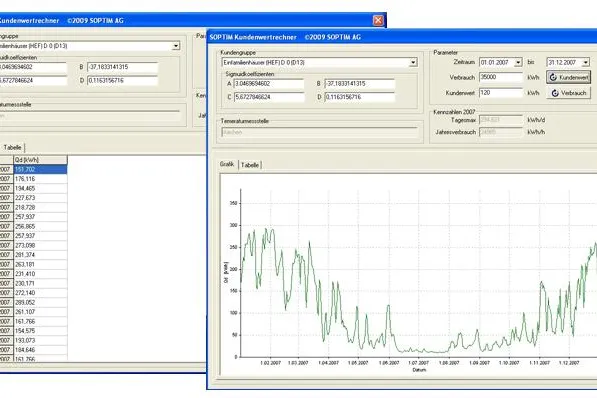The height and width of the screenshot is (398, 597).
Task: Switch to the Grafik tab in the front window
Action: (227, 164)
